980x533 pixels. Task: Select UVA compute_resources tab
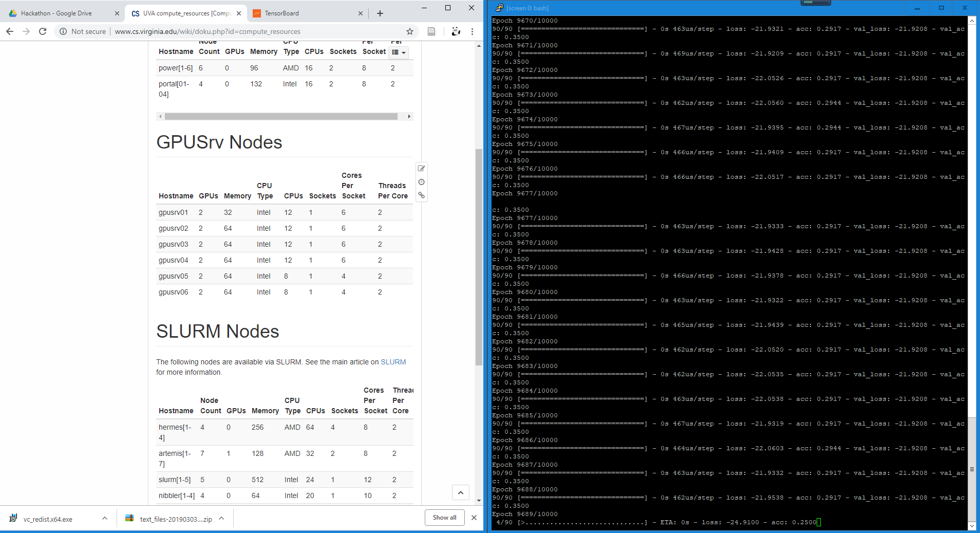[185, 13]
